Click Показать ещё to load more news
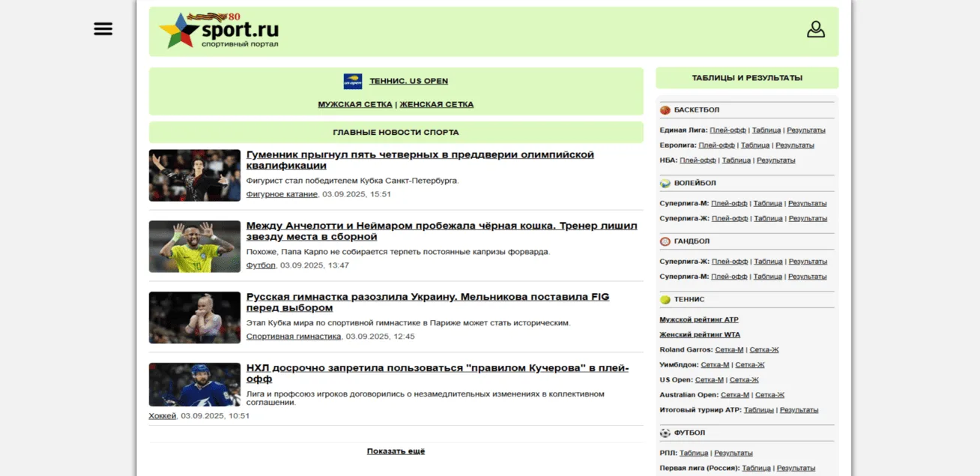 point(396,451)
